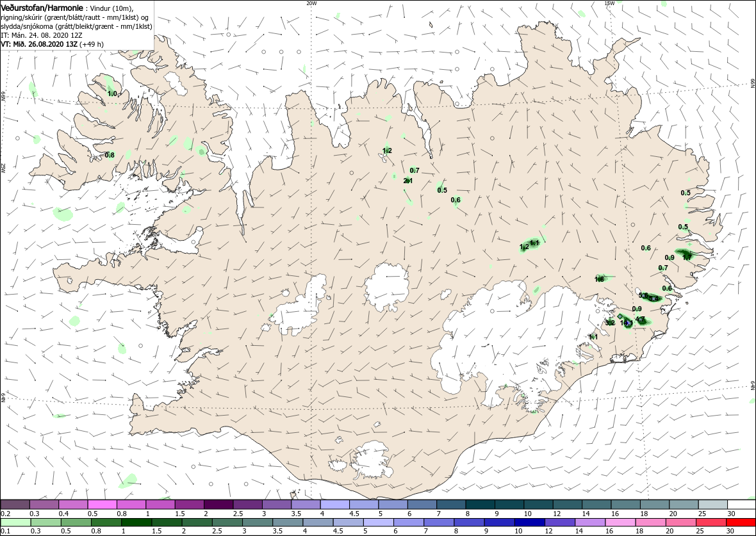Select the bright pink upper legend swatch at 0.5

click(103, 505)
